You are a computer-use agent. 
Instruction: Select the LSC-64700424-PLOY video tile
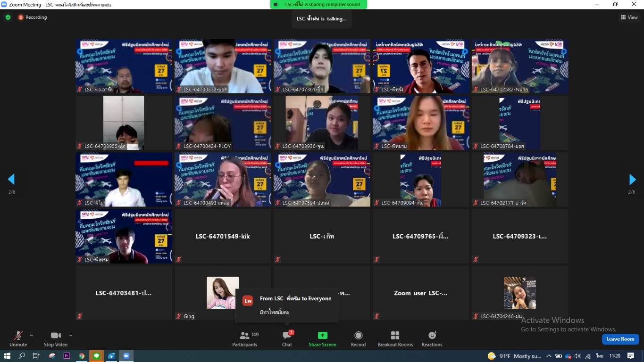pos(223,123)
